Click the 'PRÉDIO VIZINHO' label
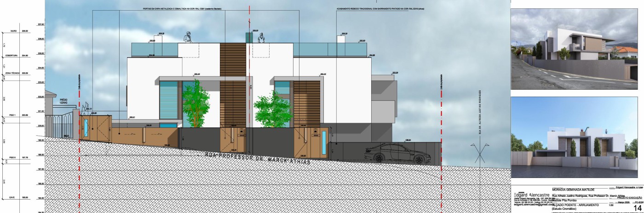Image resolution: width=644 pixels, height=213 pixels. (64, 101)
